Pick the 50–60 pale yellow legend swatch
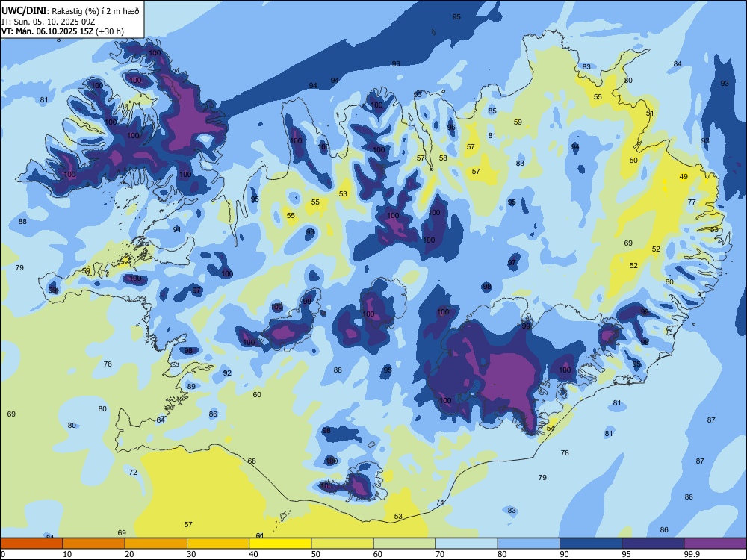The height and width of the screenshot is (560, 747). click(343, 544)
